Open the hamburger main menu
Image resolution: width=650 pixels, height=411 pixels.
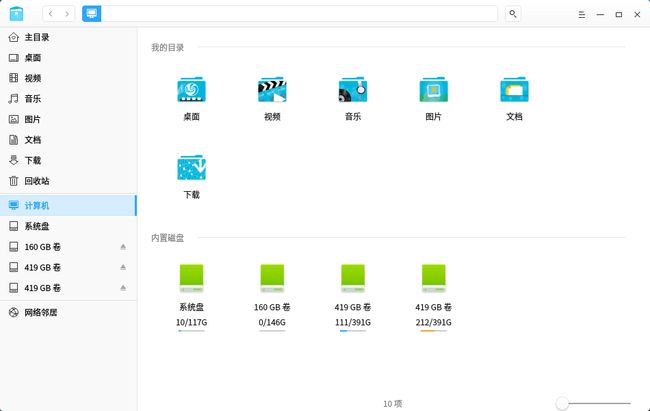click(x=582, y=15)
